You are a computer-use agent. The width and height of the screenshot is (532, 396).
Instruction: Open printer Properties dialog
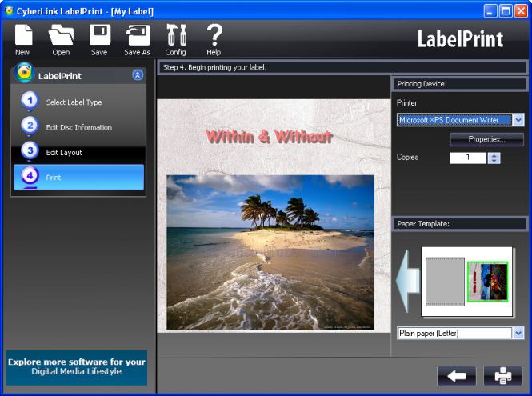[x=487, y=139]
